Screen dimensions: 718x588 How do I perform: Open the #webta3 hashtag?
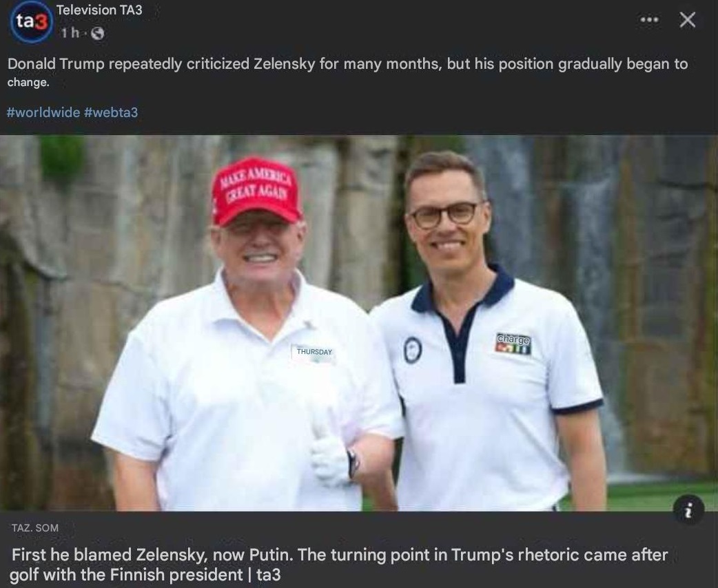click(x=111, y=112)
